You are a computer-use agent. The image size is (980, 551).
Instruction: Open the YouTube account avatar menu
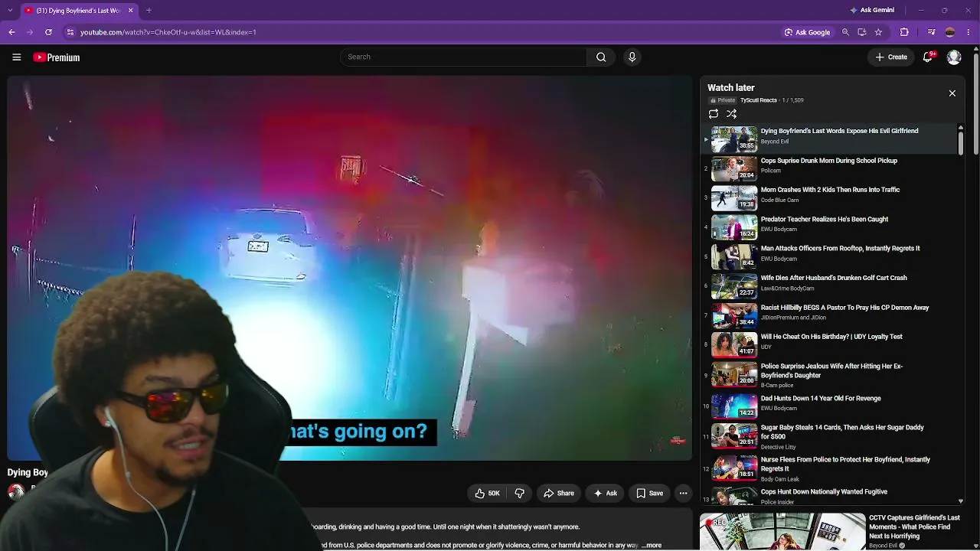tap(954, 57)
